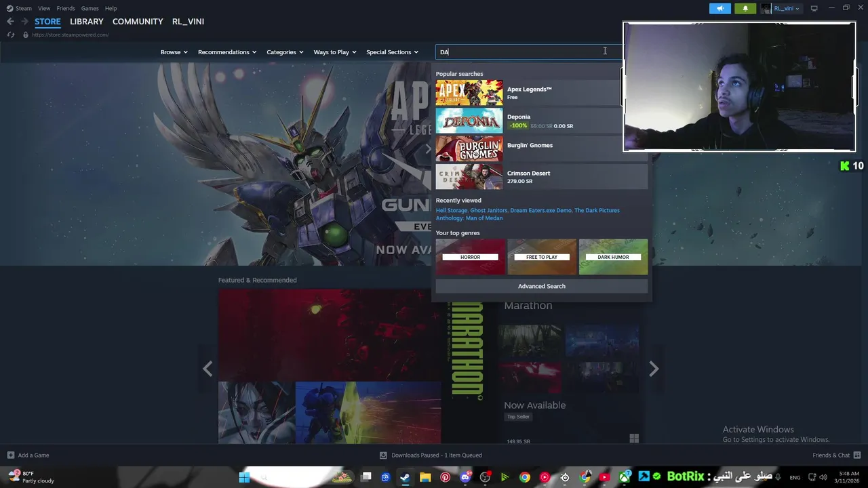Switch to the STORE tab
This screenshot has width=868, height=488.
pos(47,22)
